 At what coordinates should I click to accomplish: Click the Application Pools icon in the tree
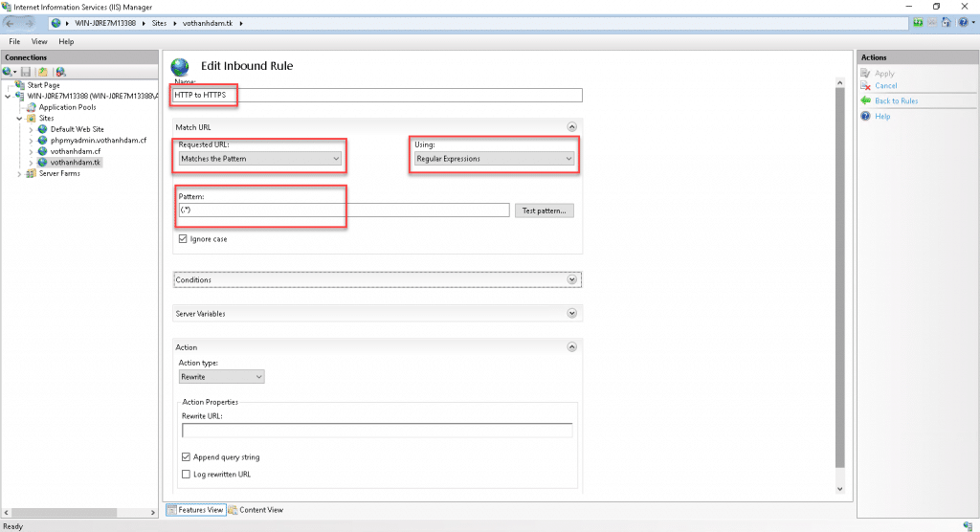[x=31, y=107]
